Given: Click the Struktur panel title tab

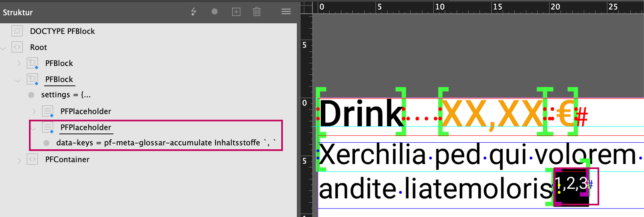Looking at the screenshot, I should click(18, 12).
